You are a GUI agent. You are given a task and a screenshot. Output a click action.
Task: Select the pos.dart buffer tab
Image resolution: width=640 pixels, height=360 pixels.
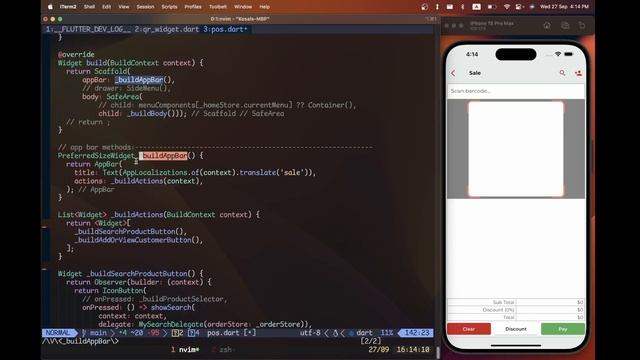[x=225, y=29]
